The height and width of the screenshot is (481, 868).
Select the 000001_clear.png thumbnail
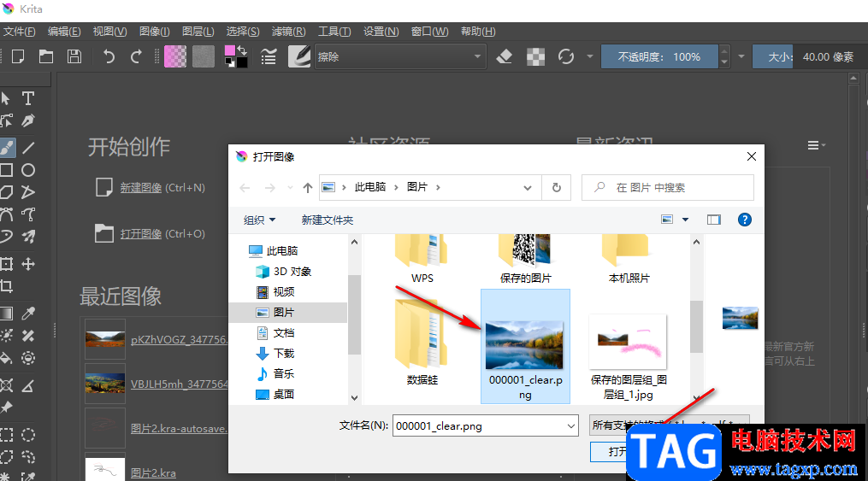[x=525, y=346]
